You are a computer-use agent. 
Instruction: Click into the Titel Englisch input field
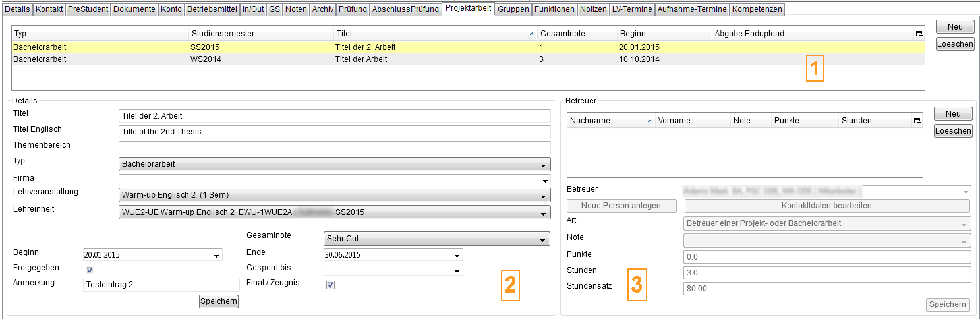tap(334, 132)
